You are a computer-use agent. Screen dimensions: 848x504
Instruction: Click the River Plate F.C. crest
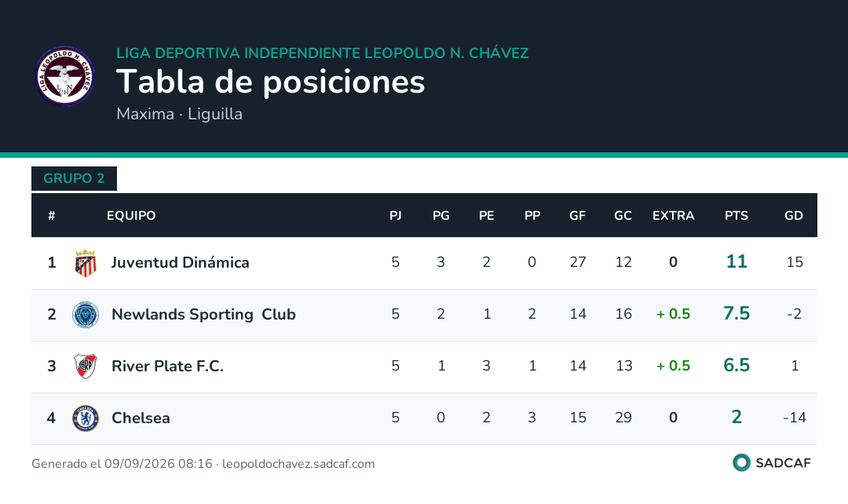(x=86, y=366)
